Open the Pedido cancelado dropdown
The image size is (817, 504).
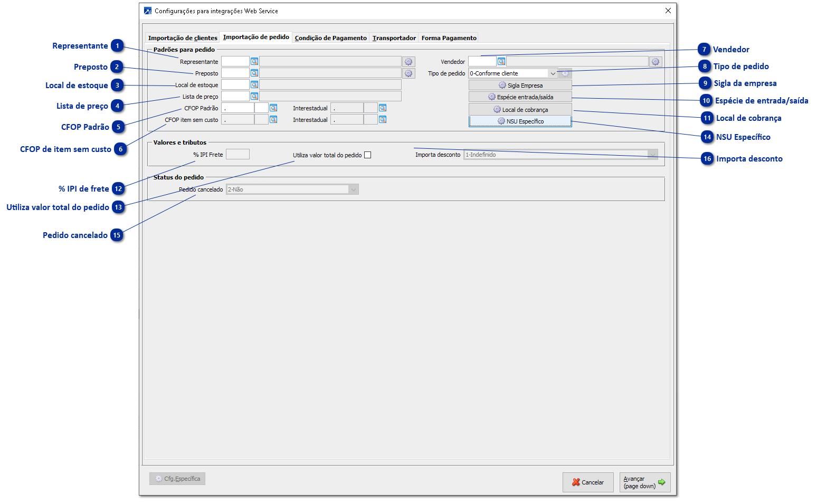tap(354, 189)
